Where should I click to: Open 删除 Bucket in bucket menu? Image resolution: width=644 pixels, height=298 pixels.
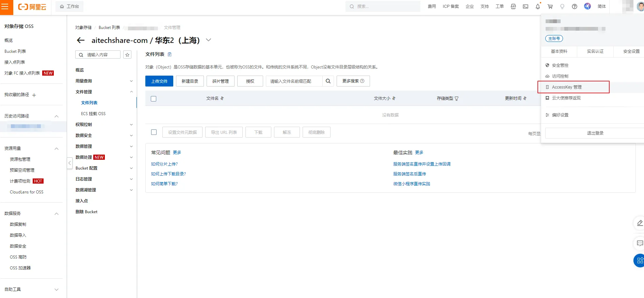[86, 212]
